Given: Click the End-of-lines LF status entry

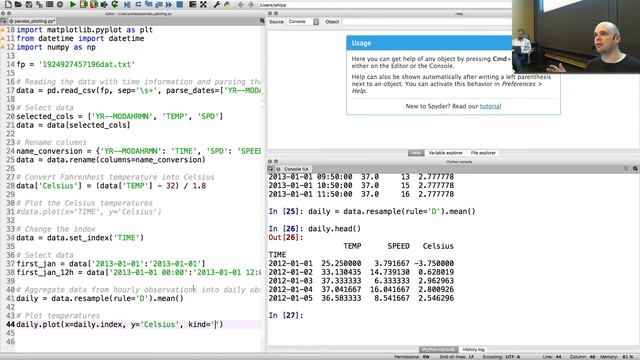Looking at the screenshot, I should click(456, 357).
